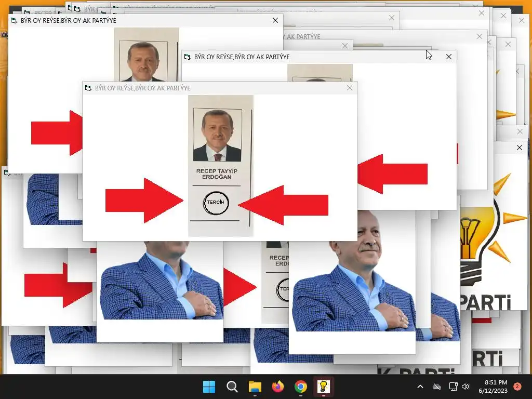This screenshot has width=532, height=399.
Task: Click the RECEP TAYYİP ERDOĞAN name on front ballot
Action: pyautogui.click(x=217, y=174)
